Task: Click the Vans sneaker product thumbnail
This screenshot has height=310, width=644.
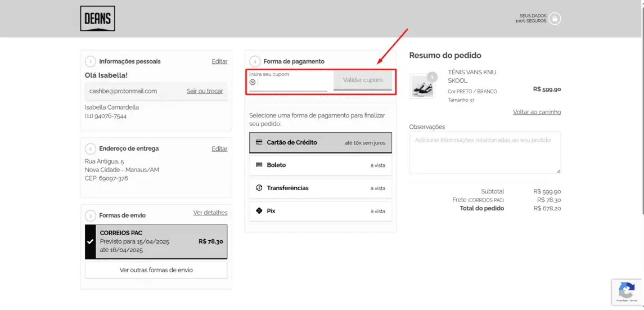Action: click(x=422, y=86)
